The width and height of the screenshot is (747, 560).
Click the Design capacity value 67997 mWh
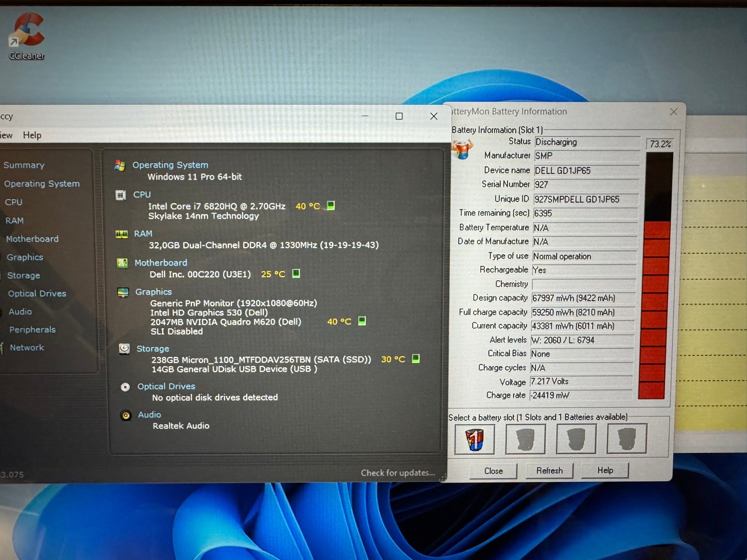tap(583, 298)
